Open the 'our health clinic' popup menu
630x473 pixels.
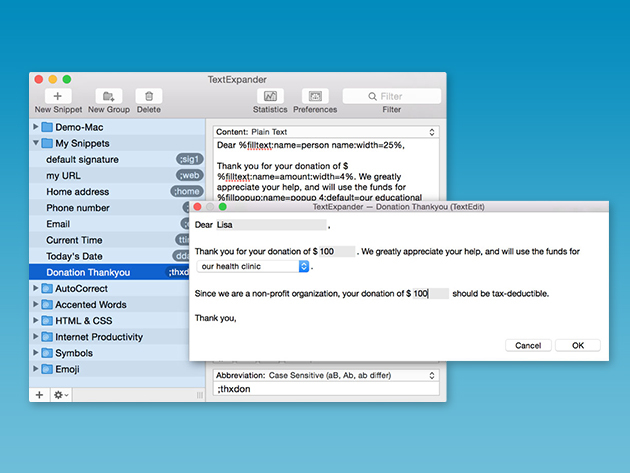point(254,267)
